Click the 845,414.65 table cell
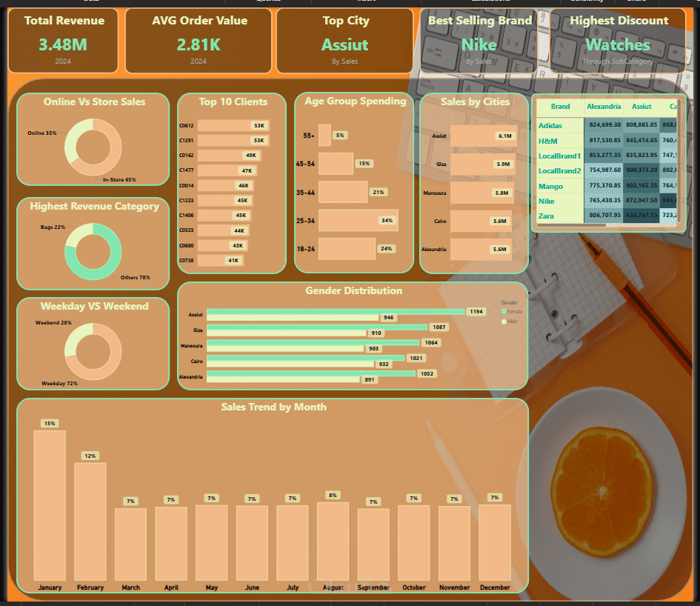The height and width of the screenshot is (606, 700). [641, 140]
